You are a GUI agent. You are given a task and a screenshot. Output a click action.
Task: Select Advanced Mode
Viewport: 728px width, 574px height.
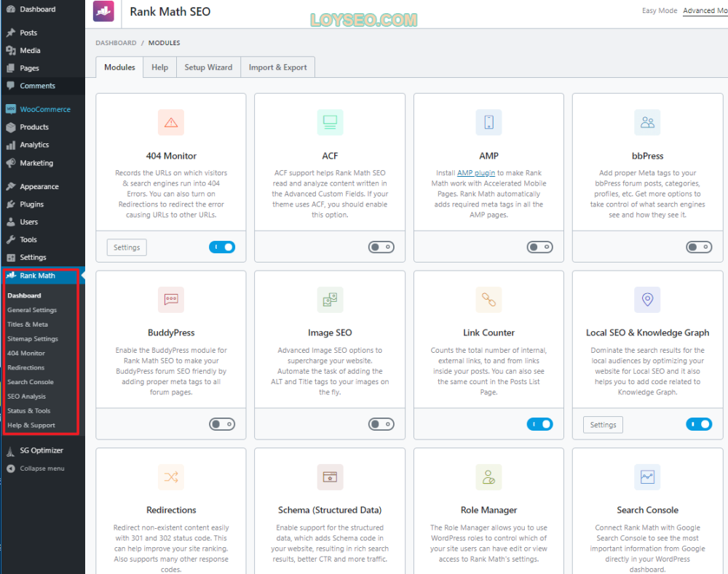point(705,11)
